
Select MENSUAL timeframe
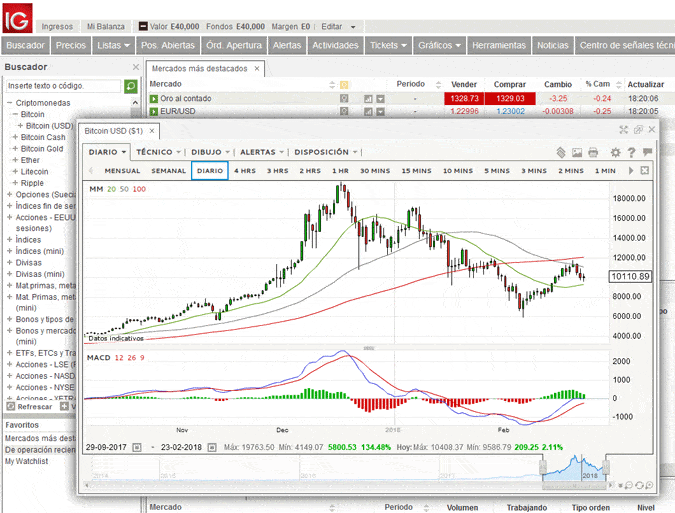pyautogui.click(x=122, y=171)
